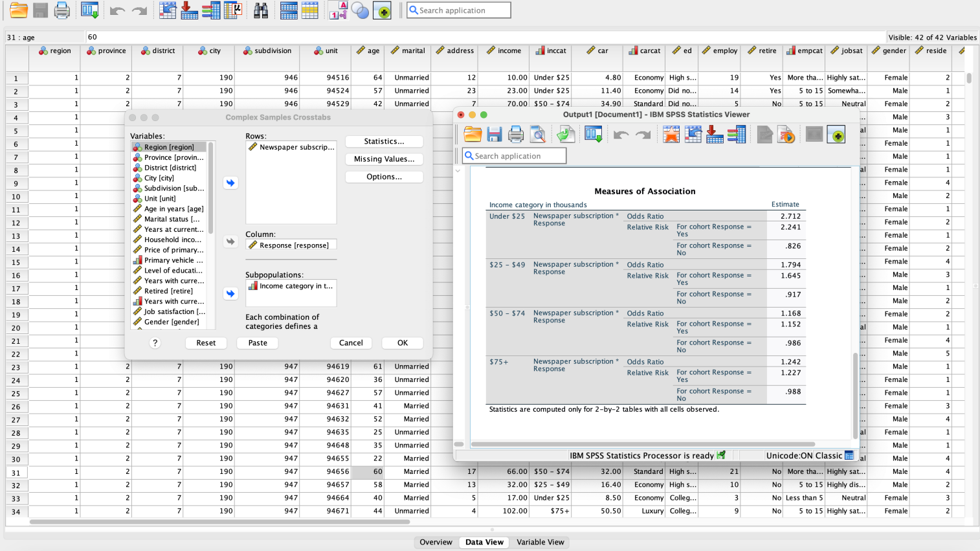Print from the Data Editor toolbar
980x551 pixels.
pos(61,10)
